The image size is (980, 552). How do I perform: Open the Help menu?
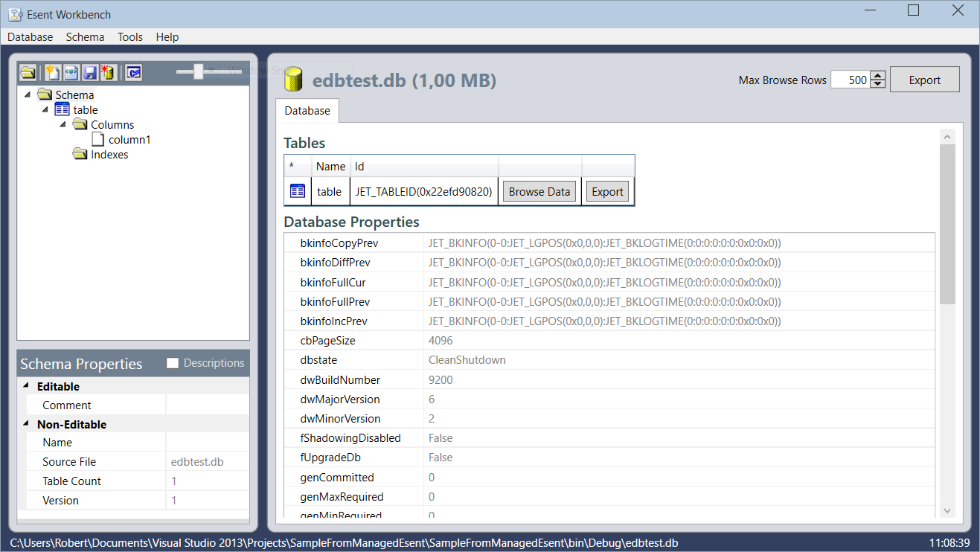167,36
